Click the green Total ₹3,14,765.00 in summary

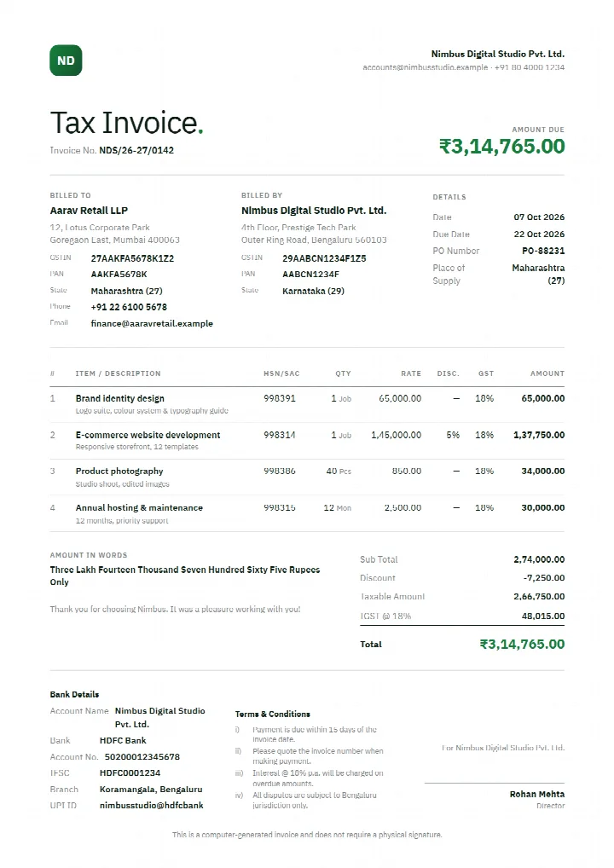tap(522, 644)
